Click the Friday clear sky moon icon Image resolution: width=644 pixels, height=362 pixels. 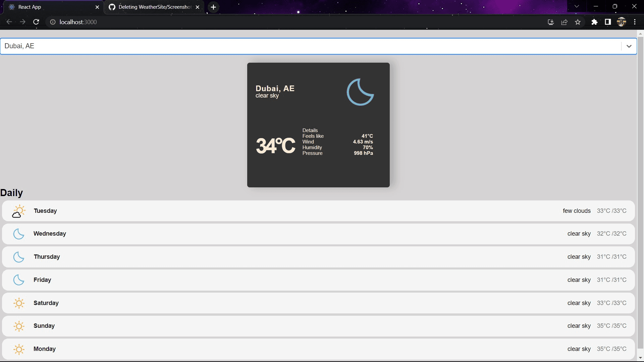tap(18, 280)
